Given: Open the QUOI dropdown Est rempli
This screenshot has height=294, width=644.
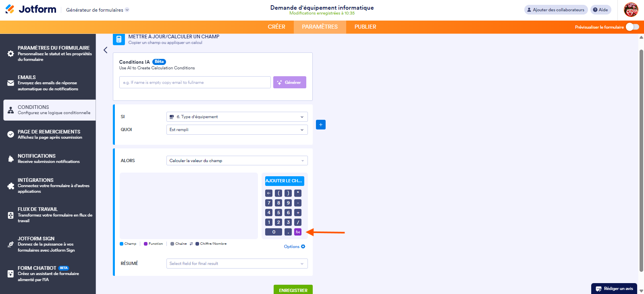Looking at the screenshot, I should click(x=237, y=130).
